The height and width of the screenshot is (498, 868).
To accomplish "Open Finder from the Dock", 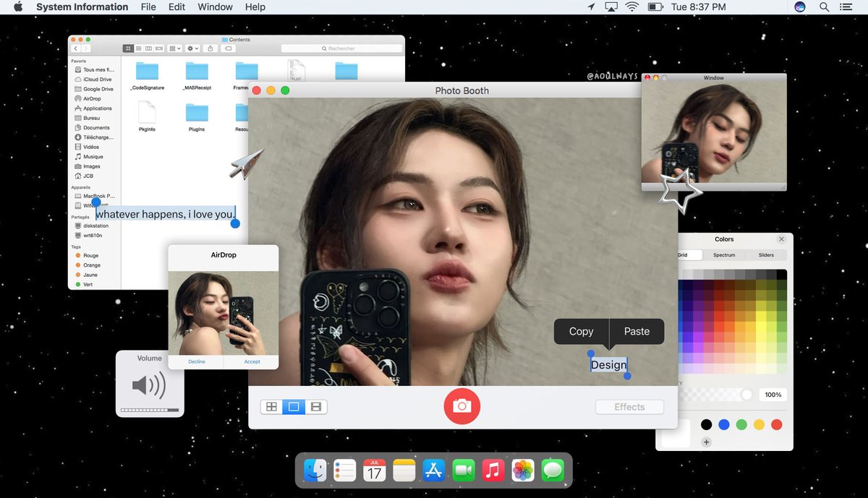I will pyautogui.click(x=315, y=471).
